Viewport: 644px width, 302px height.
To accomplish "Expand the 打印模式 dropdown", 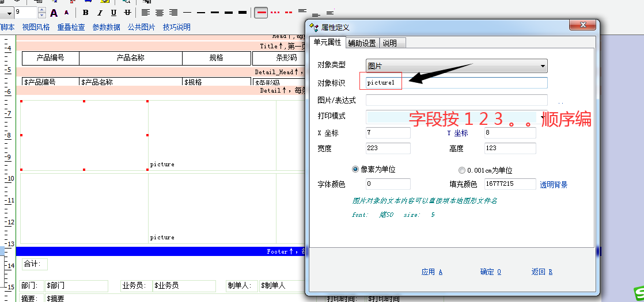I will pyautogui.click(x=542, y=117).
